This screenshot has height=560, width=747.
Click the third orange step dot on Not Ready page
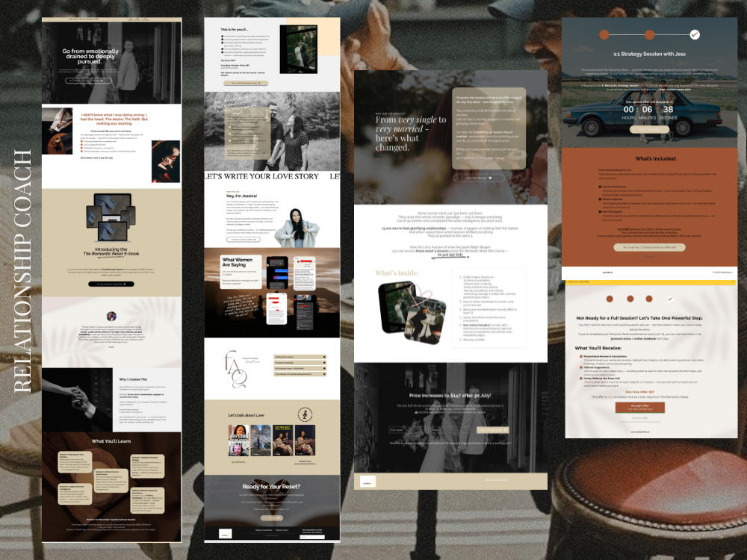[x=649, y=299]
